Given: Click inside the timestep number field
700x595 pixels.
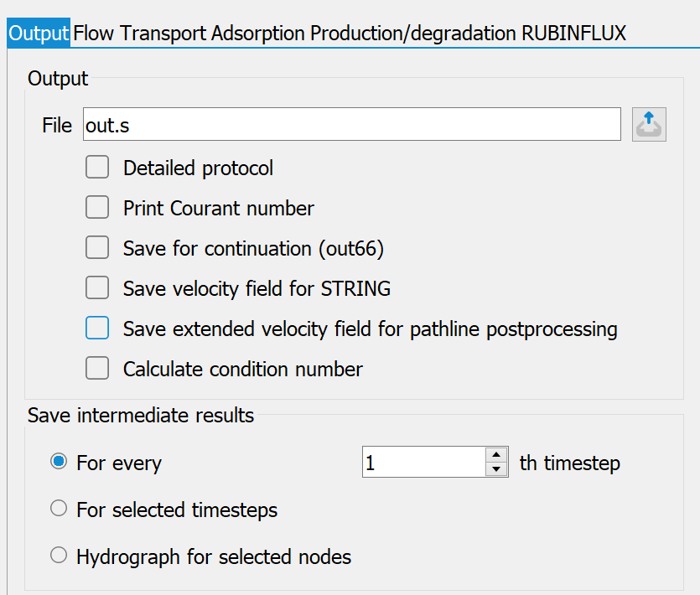Looking at the screenshot, I should [423, 462].
